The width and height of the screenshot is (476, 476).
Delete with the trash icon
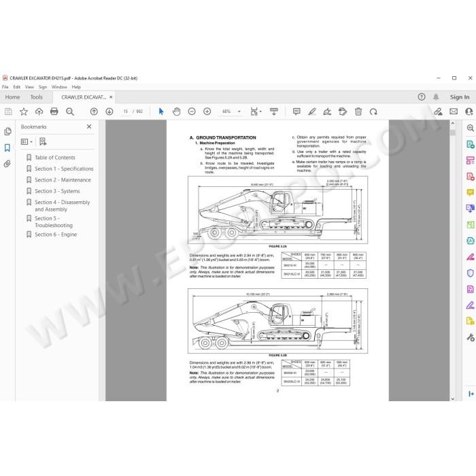(358, 112)
